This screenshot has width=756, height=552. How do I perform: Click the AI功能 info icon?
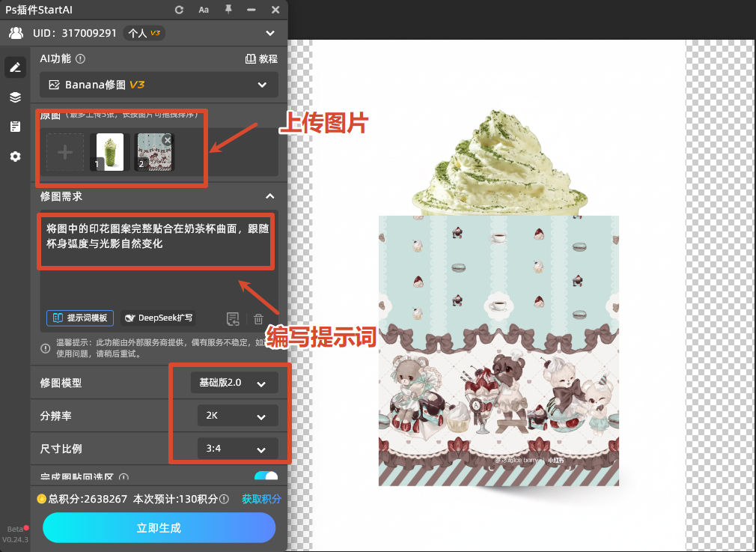click(81, 59)
